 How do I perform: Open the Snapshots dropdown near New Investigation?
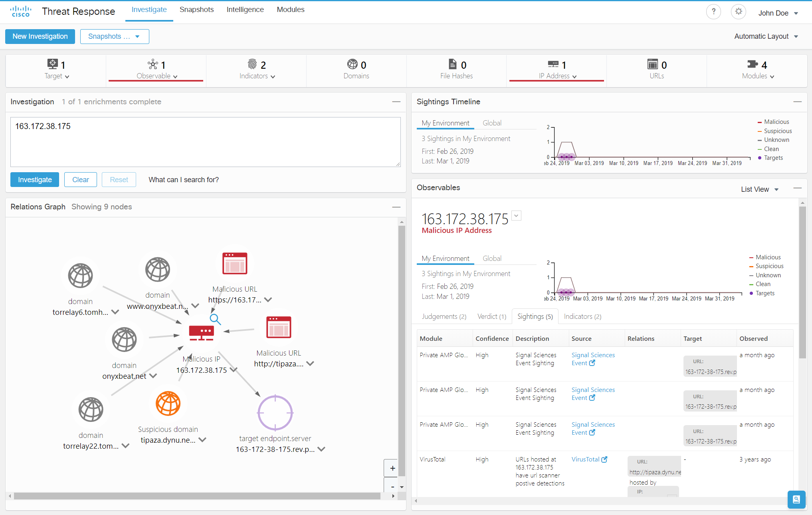click(x=115, y=36)
